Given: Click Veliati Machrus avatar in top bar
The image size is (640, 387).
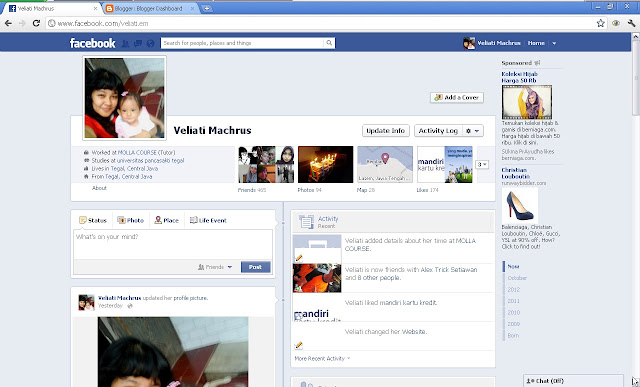Looking at the screenshot, I should tap(469, 43).
